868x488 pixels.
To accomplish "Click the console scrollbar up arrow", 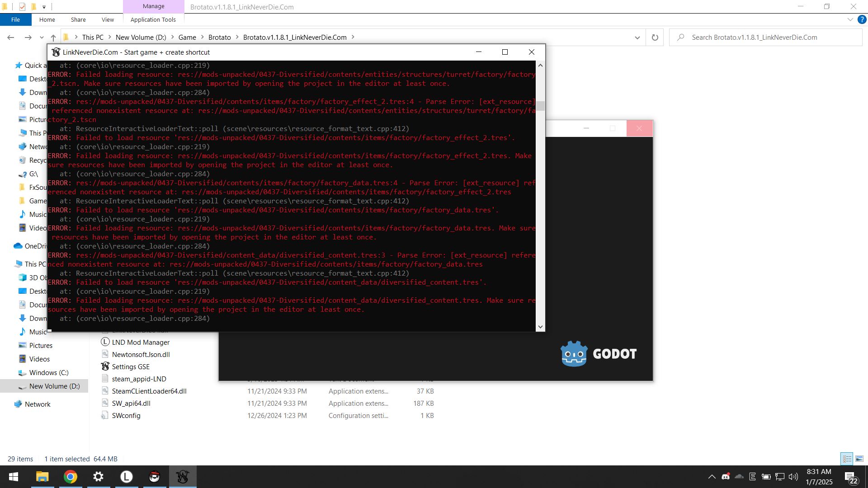I will coord(540,66).
